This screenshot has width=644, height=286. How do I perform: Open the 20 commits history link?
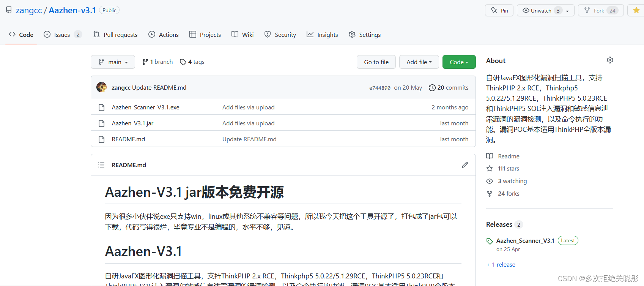tap(449, 88)
